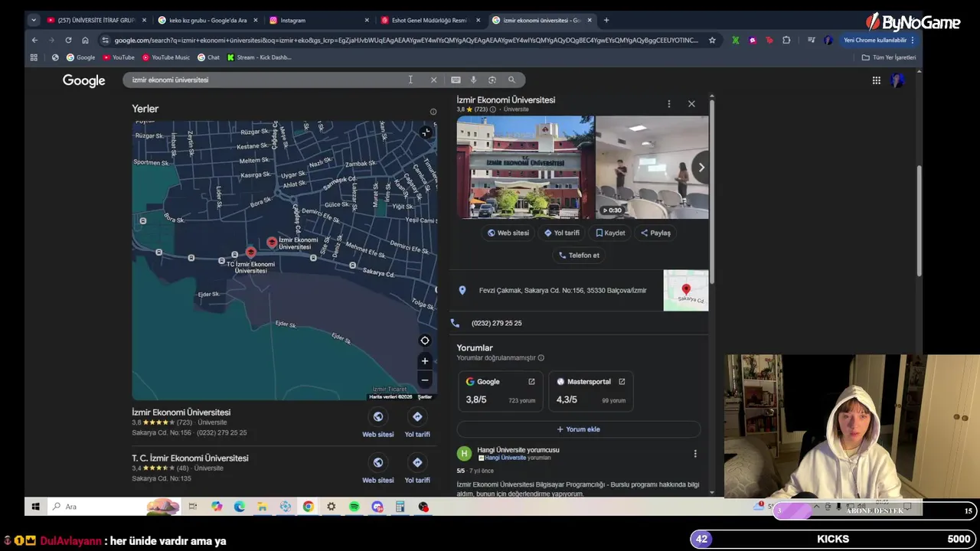Play the 0:30 classroom video thumbnail

pyautogui.click(x=652, y=167)
